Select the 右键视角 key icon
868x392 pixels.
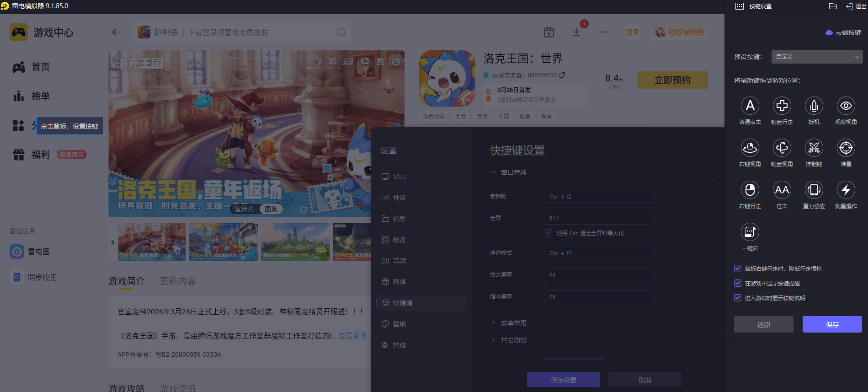pos(750,148)
